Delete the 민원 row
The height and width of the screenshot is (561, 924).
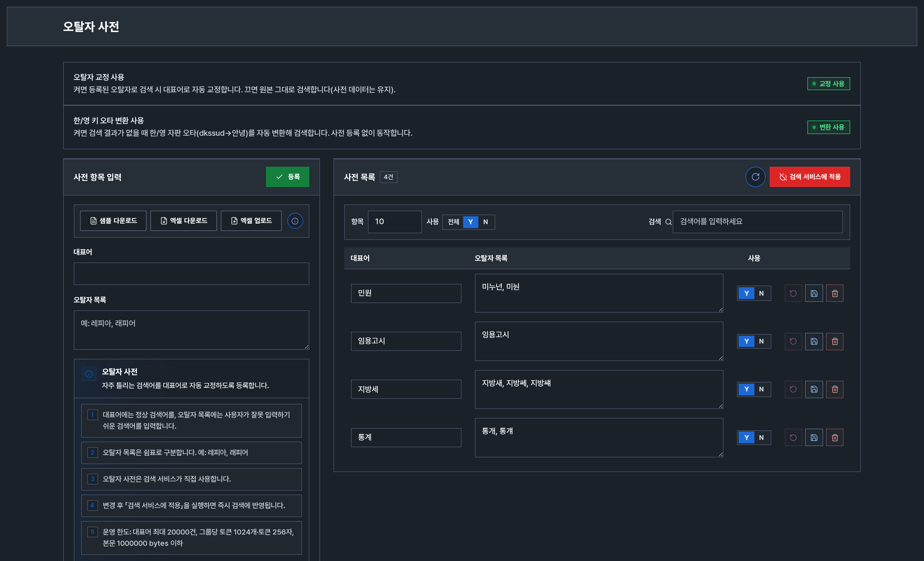[834, 293]
